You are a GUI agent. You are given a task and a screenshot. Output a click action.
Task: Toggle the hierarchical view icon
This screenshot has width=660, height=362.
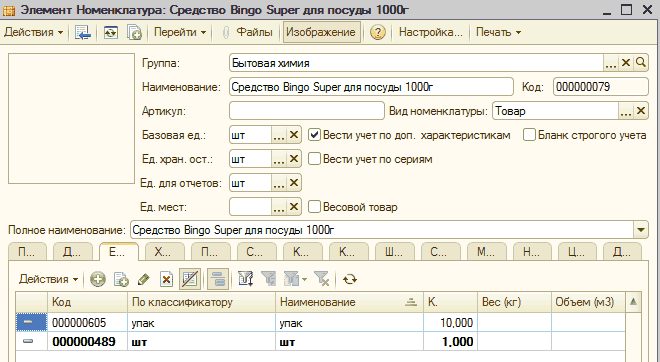pos(218,279)
